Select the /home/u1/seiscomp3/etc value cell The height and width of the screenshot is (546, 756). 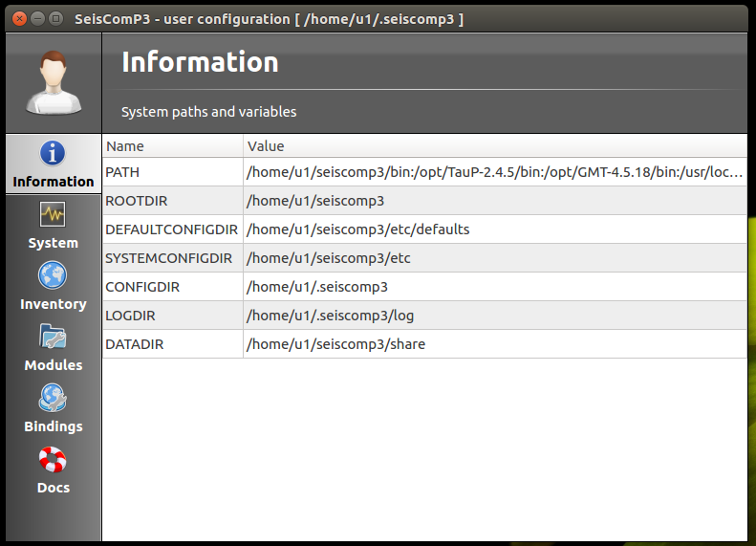[x=495, y=258]
